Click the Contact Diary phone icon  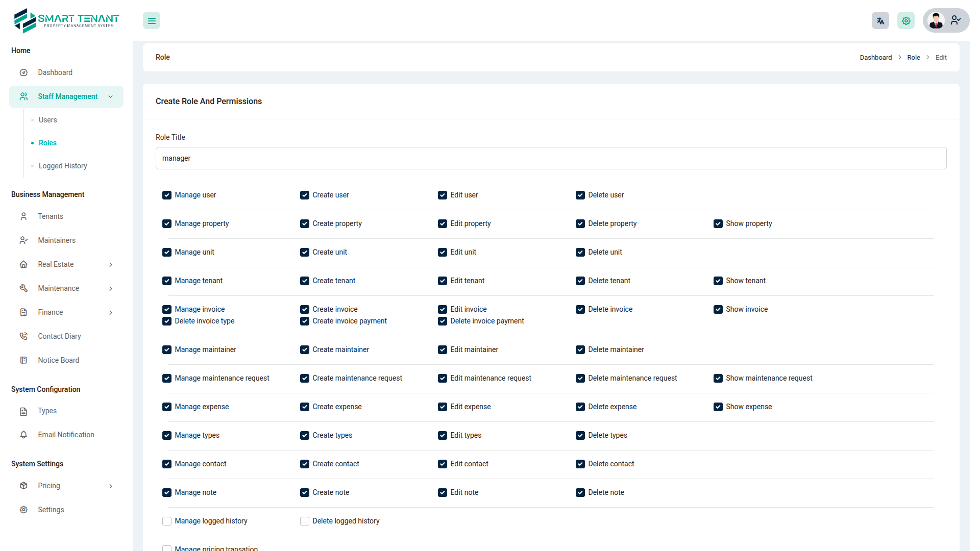(x=23, y=336)
